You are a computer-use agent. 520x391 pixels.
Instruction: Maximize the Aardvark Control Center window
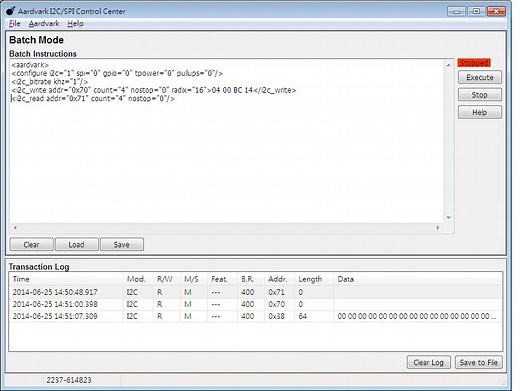(x=476, y=11)
